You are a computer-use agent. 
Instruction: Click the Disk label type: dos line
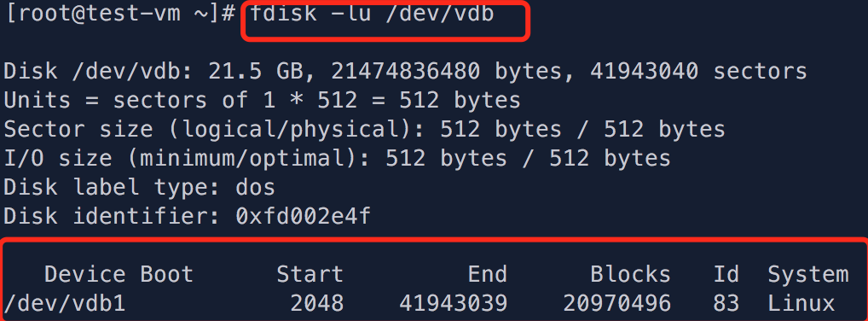pyautogui.click(x=140, y=187)
